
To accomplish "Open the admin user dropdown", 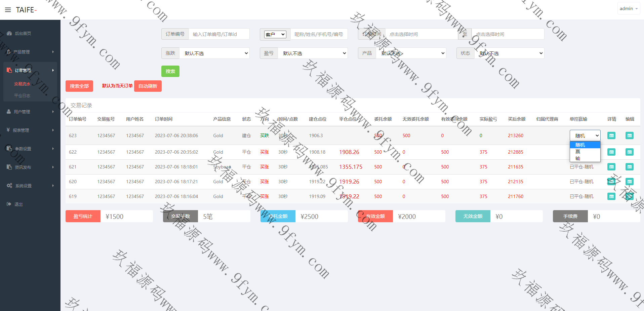I will point(628,9).
